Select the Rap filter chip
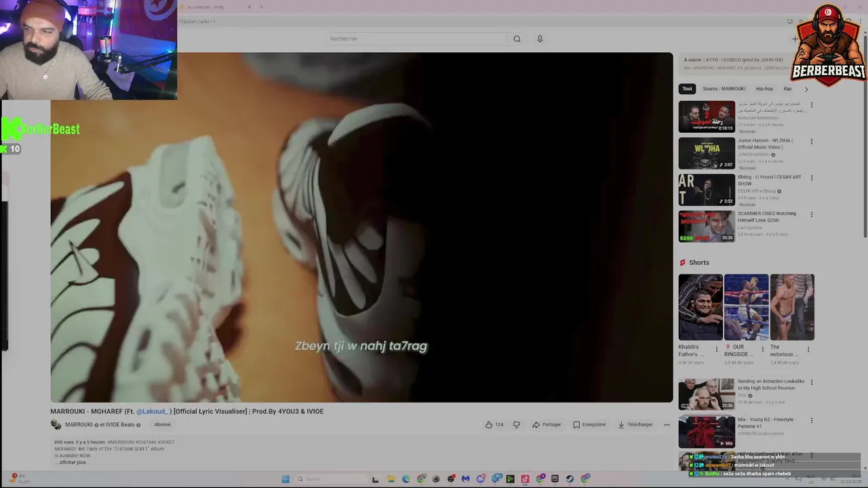Screen dimensions: 868x488 click(x=788, y=89)
